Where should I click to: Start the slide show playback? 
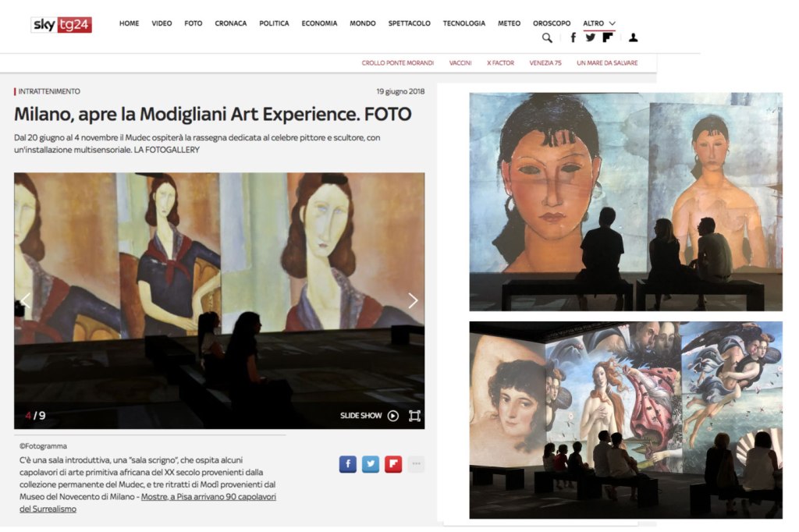coord(369,416)
